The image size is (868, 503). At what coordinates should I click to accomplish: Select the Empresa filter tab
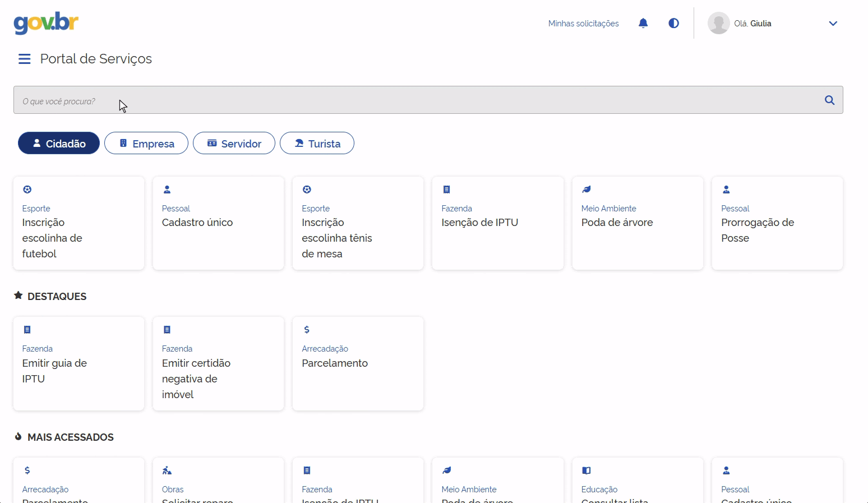pos(146,143)
